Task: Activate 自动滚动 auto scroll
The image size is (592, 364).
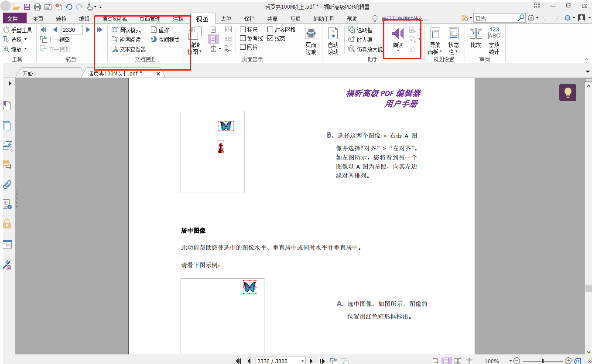Action: click(x=333, y=39)
